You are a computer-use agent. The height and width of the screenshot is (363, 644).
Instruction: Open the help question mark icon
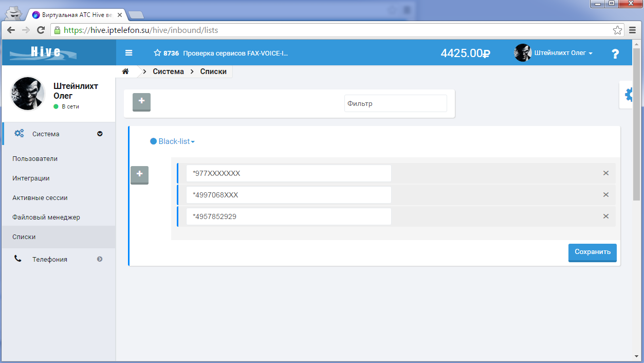click(x=615, y=53)
